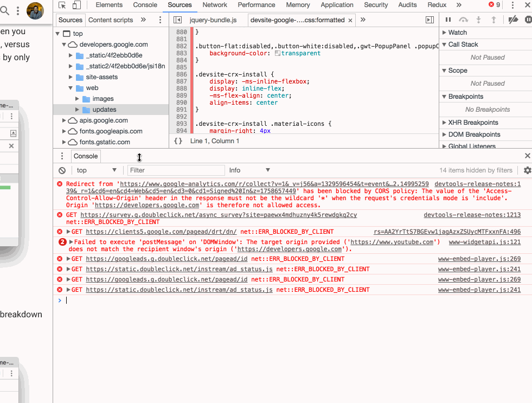
Task: Click the pretty print braces icon
Action: coord(177,140)
